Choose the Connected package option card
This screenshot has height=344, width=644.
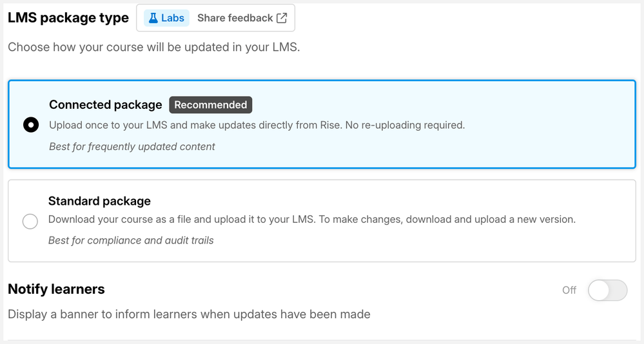322,124
